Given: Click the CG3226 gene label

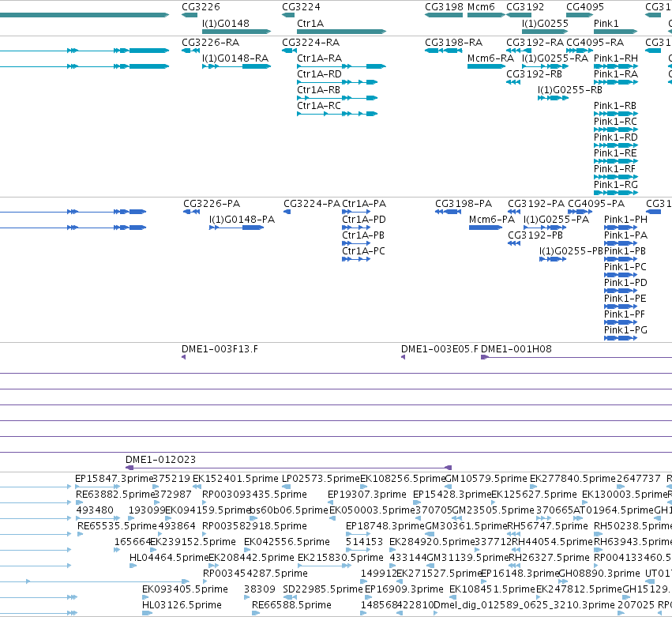Looking at the screenshot, I should pos(201,7).
